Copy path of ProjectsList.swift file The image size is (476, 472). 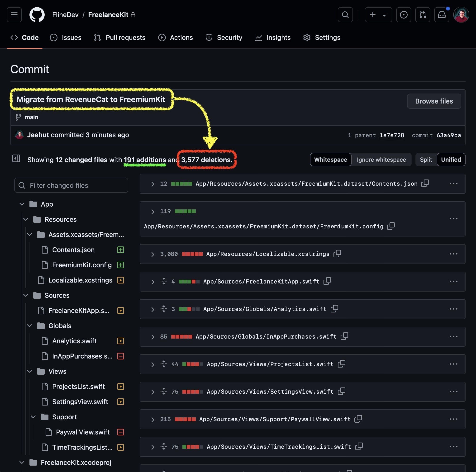point(341,364)
